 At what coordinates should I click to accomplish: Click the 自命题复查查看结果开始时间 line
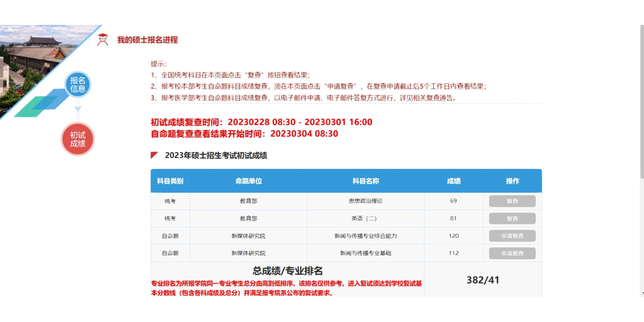(245, 133)
